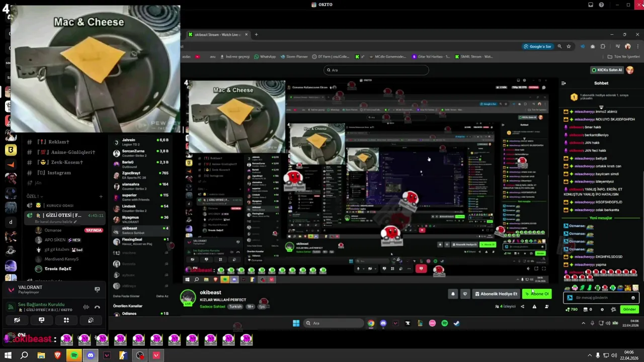Send chat message with Gönder
644x362 pixels.
click(x=629, y=309)
